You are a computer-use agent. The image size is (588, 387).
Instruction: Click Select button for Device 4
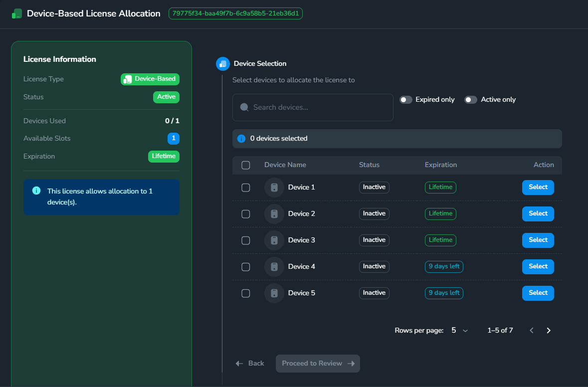tap(538, 267)
